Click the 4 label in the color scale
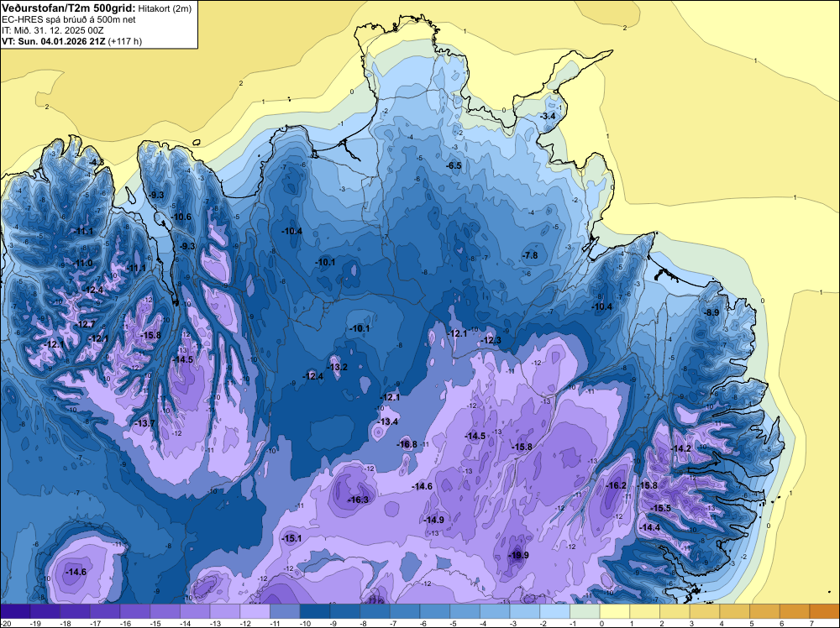The width and height of the screenshot is (840, 628). [x=722, y=624]
